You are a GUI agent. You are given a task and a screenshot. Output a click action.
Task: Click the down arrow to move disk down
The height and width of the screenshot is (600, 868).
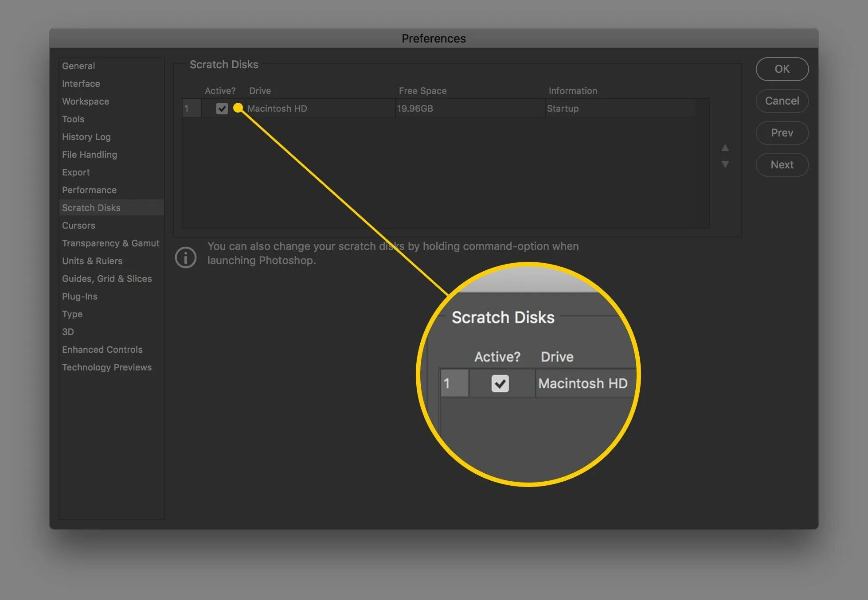click(x=725, y=164)
